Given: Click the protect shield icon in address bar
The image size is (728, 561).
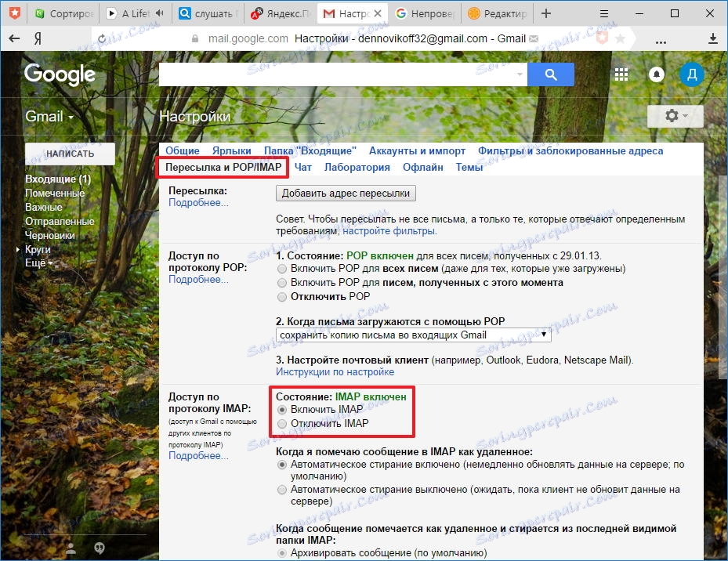Looking at the screenshot, I should [602, 38].
